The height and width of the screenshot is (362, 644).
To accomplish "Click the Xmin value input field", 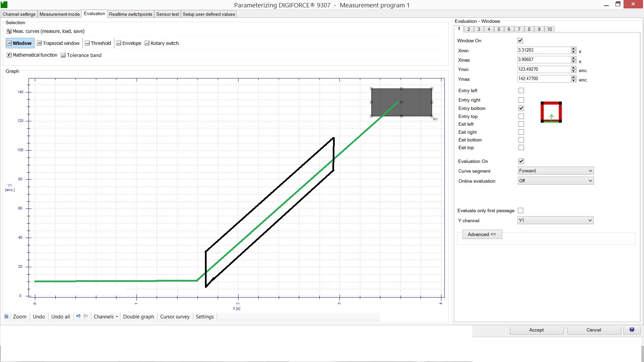I will [543, 50].
